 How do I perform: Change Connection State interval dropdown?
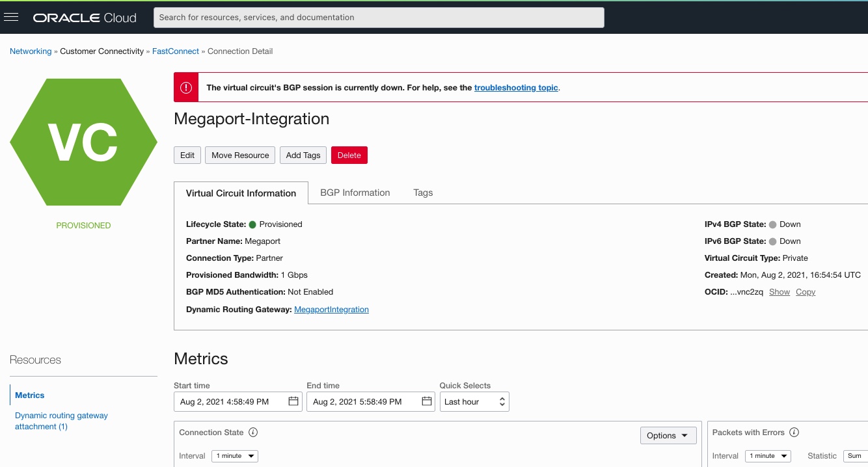click(x=235, y=456)
